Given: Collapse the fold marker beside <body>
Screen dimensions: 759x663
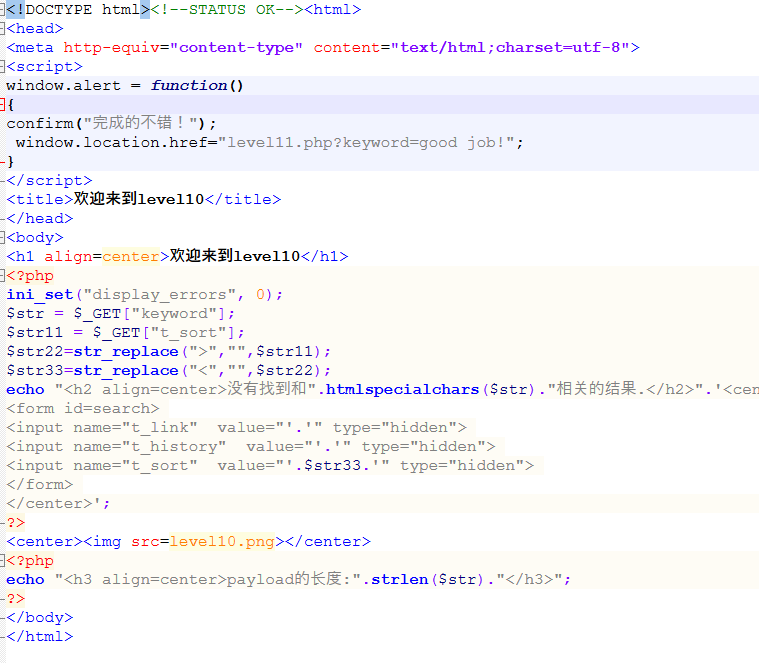Looking at the screenshot, I should coord(2,238).
